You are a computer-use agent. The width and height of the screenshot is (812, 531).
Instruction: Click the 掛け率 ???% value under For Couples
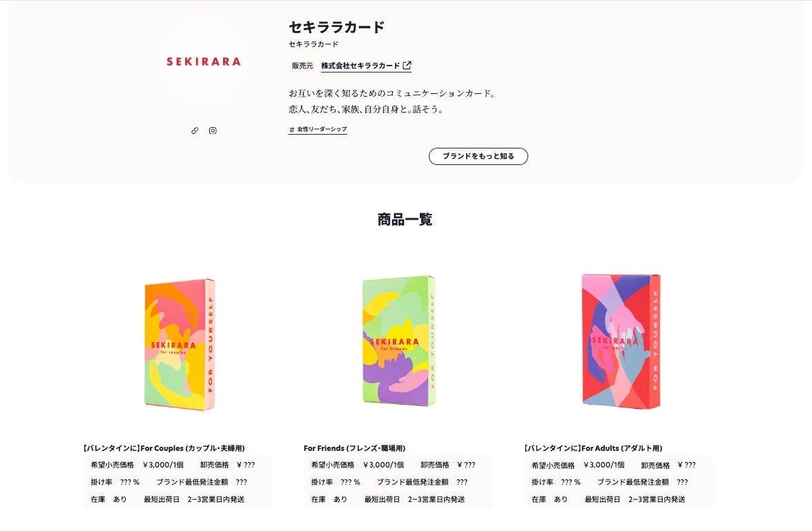click(130, 482)
